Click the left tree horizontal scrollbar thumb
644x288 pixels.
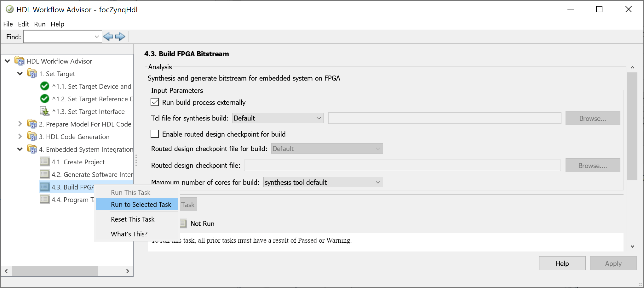click(x=55, y=271)
